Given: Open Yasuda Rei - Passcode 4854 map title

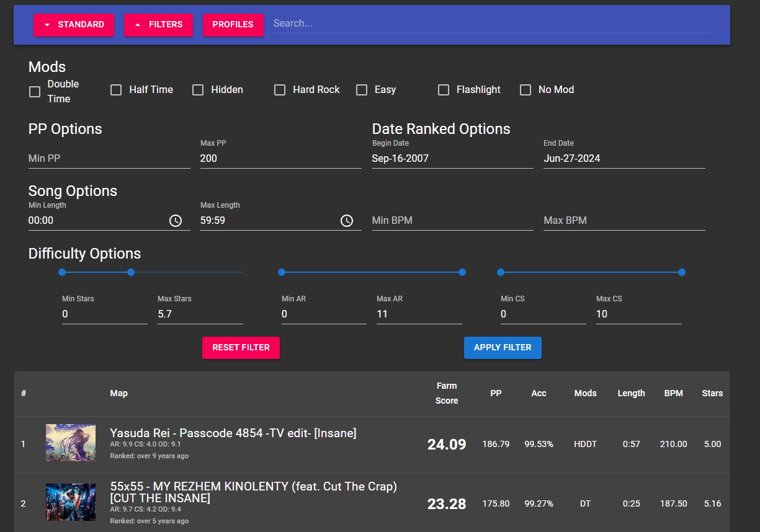Looking at the screenshot, I should point(233,433).
